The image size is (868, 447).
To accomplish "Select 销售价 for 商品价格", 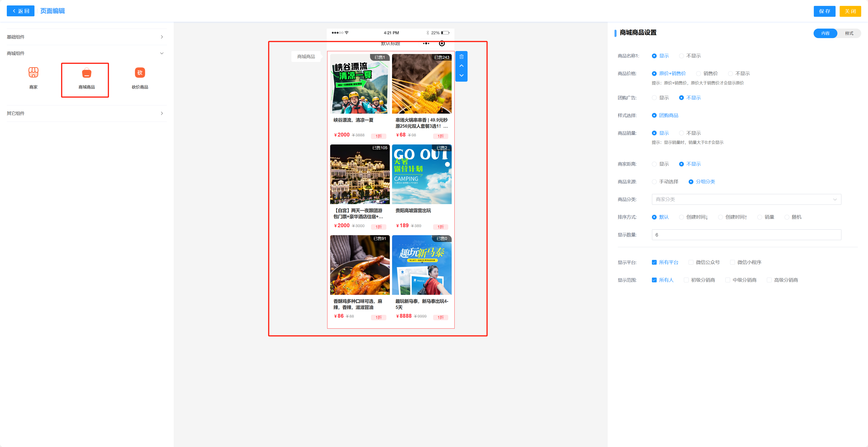I will (699, 73).
